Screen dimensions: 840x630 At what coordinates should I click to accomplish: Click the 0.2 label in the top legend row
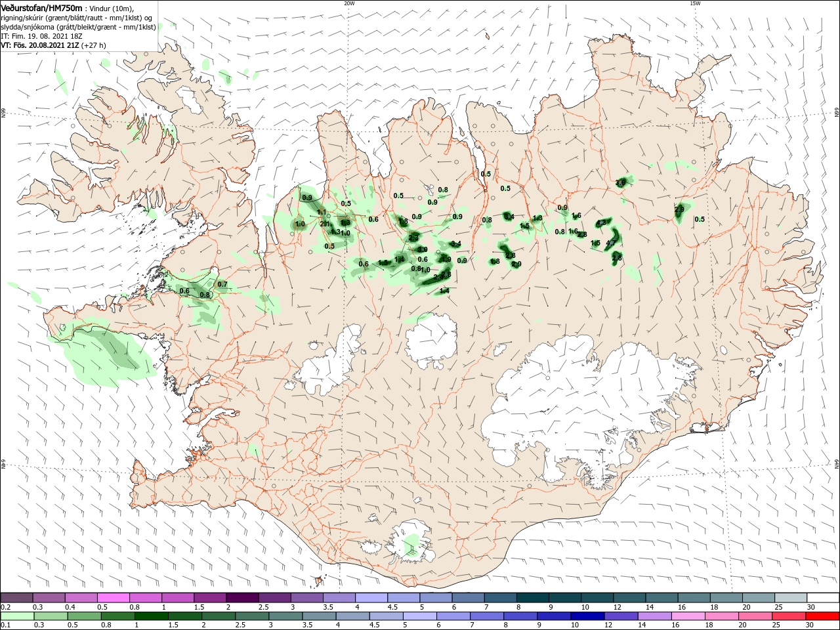tap(6, 607)
